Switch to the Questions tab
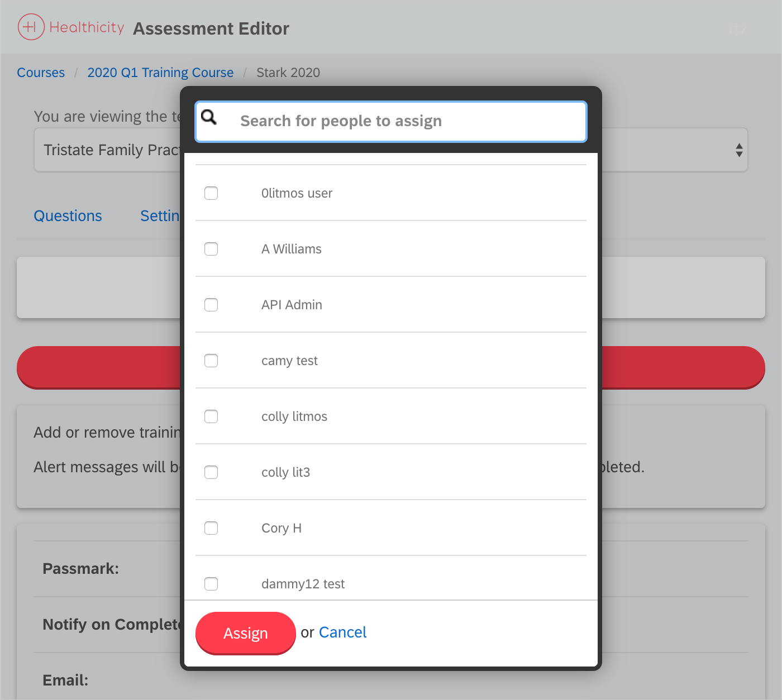Viewport: 782px width, 700px height. click(68, 216)
